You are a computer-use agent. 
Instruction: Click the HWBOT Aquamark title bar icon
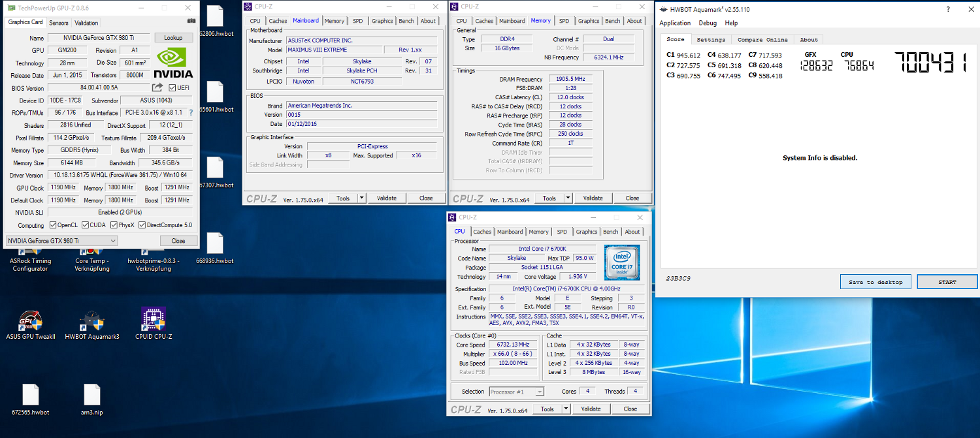664,10
